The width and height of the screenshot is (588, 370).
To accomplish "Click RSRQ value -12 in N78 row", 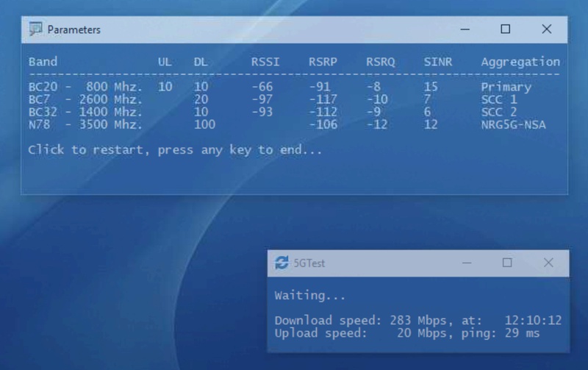I will point(377,124).
